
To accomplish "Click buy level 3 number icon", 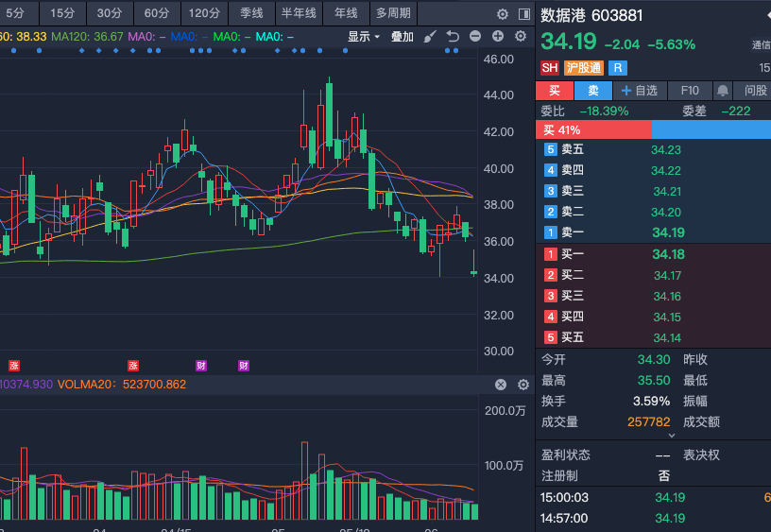I will (550, 296).
